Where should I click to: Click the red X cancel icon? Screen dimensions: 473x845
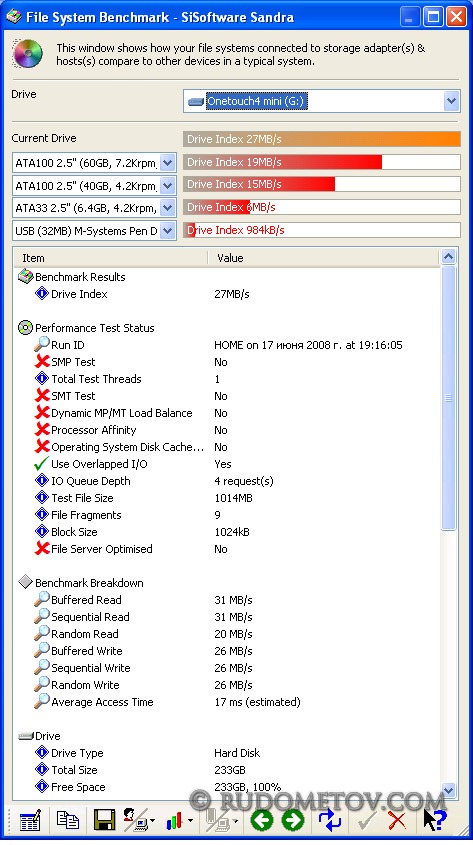pyautogui.click(x=397, y=820)
